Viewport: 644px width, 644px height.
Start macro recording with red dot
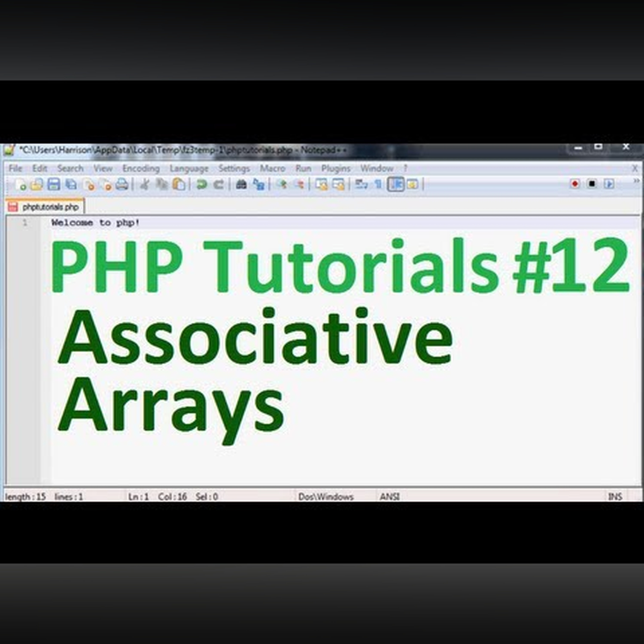pos(575,184)
